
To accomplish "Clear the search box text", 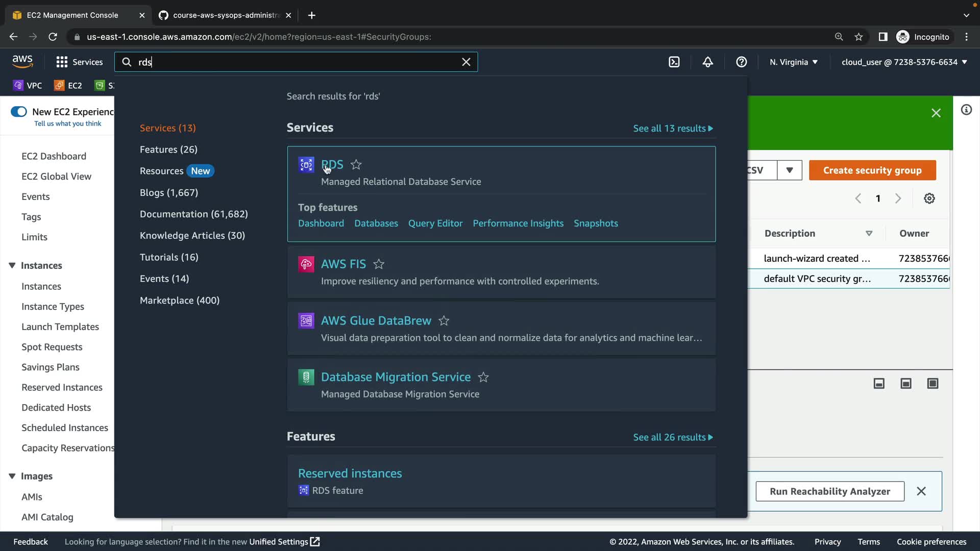I will coord(465,62).
